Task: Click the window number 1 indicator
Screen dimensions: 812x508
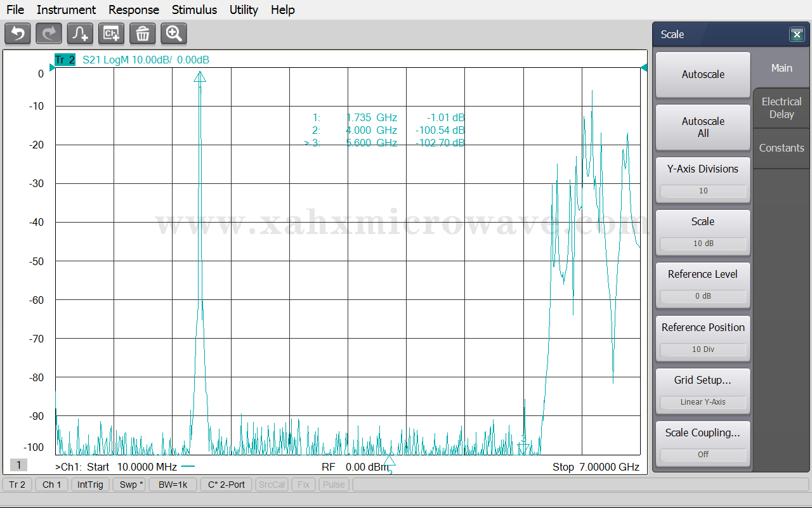Action: click(x=18, y=466)
